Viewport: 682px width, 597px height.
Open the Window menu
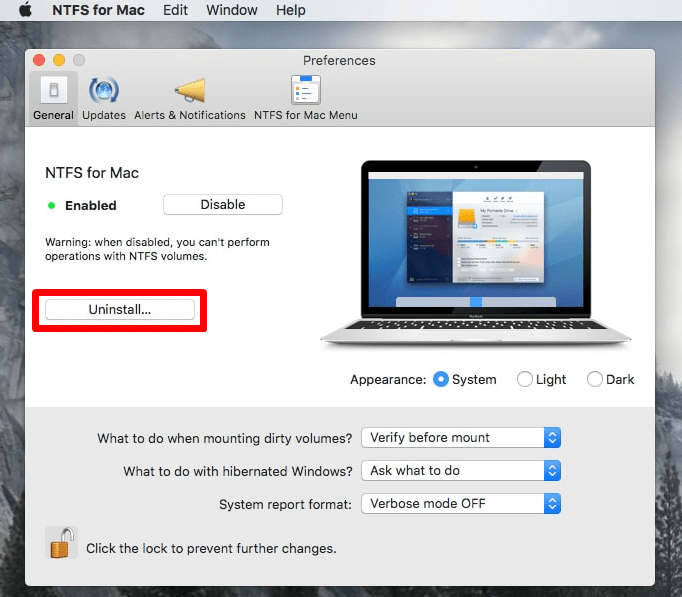point(232,10)
